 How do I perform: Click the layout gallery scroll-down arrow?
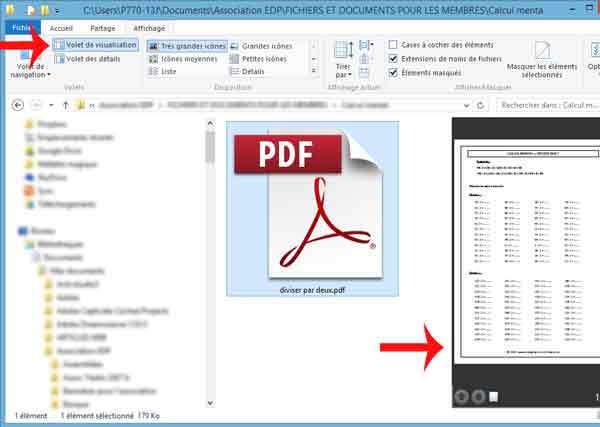[314, 59]
